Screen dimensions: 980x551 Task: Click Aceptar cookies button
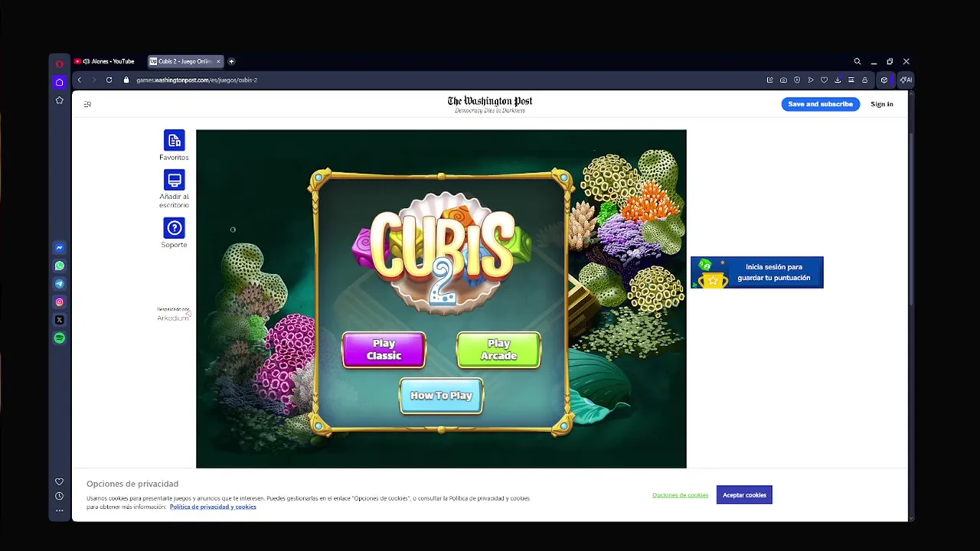744,495
